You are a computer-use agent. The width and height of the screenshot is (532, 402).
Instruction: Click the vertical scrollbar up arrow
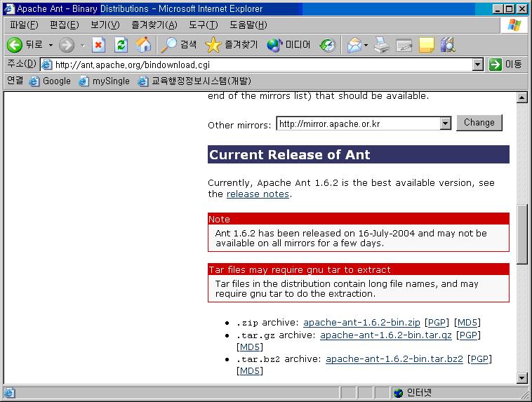pos(521,98)
